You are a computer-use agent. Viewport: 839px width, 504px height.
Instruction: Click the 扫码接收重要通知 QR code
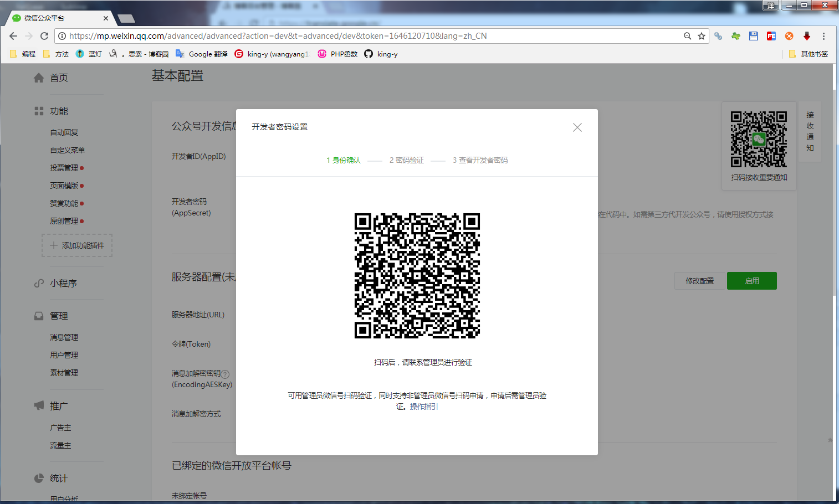759,139
